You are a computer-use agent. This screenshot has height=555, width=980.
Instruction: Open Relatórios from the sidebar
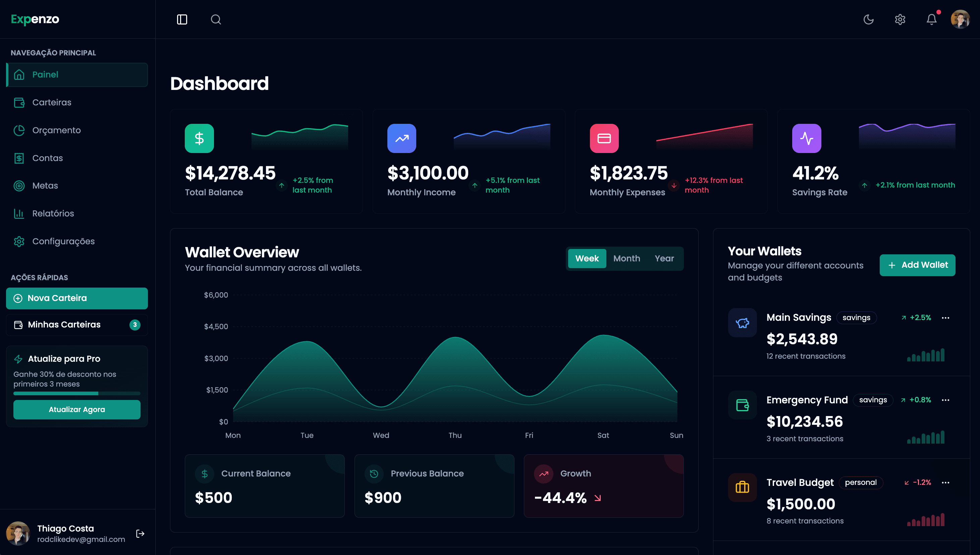[x=53, y=213]
